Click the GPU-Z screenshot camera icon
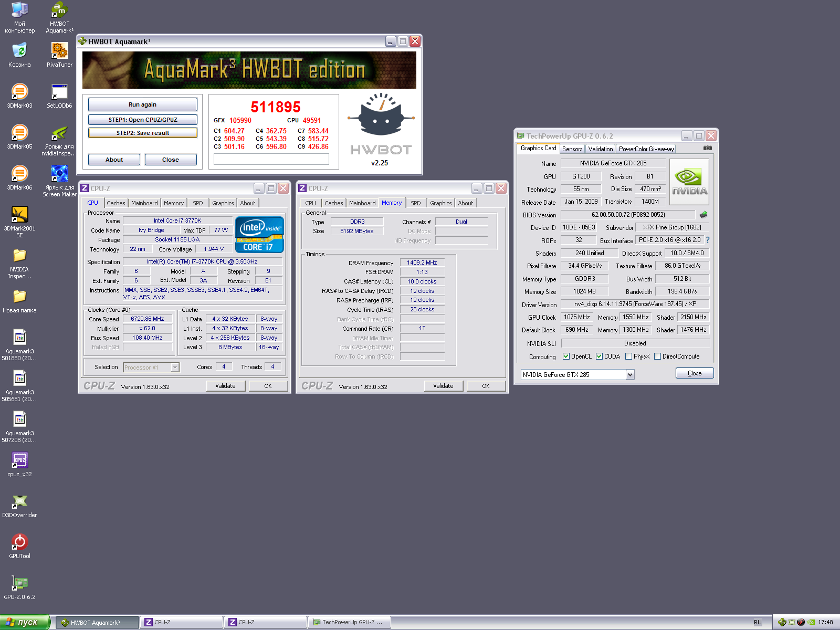 [708, 148]
